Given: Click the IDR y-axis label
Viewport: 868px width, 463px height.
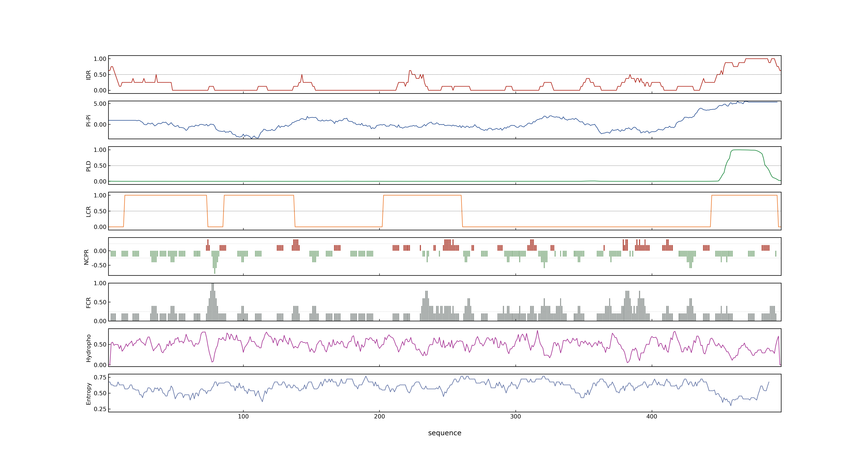Looking at the screenshot, I should [x=88, y=75].
